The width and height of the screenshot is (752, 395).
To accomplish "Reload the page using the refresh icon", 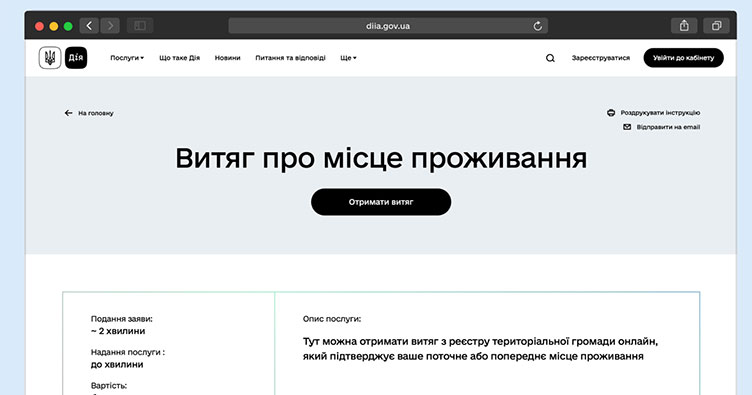I will 538,26.
